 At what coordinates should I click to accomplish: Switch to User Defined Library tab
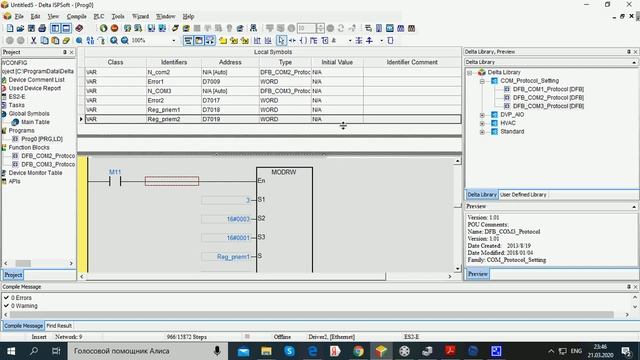pyautogui.click(x=523, y=195)
